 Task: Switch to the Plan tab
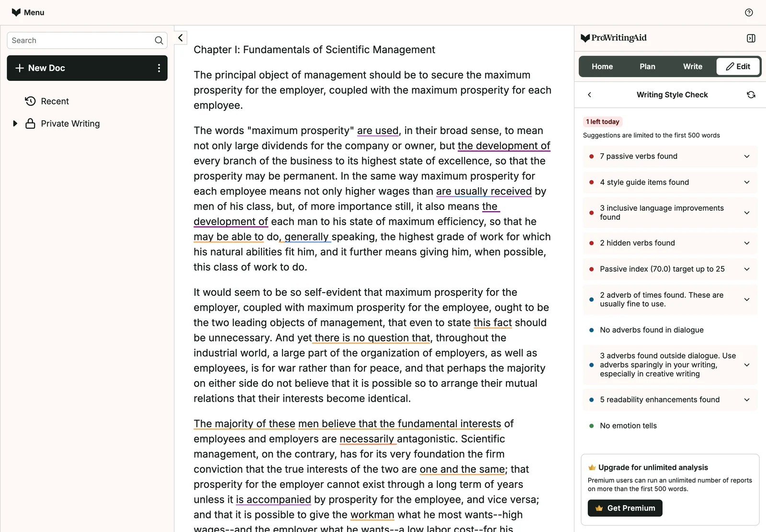coord(647,67)
